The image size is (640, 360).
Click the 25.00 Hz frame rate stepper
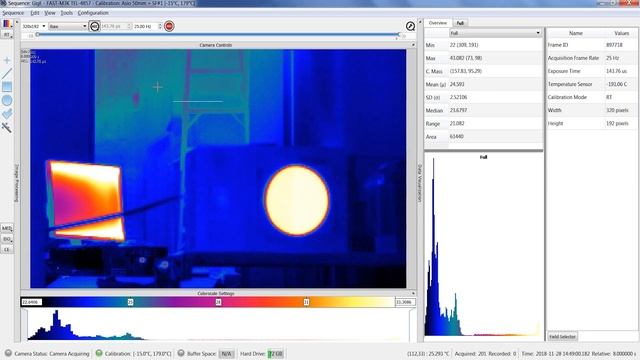160,26
